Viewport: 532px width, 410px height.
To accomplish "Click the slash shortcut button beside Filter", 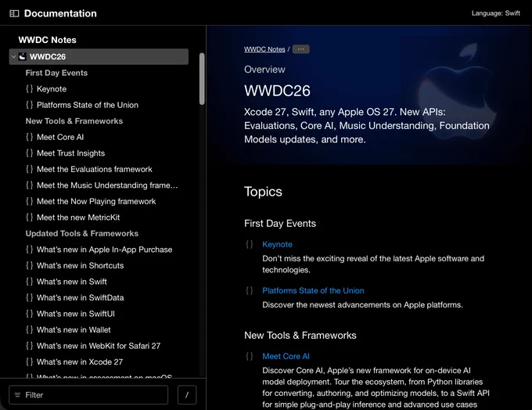I will [x=187, y=395].
